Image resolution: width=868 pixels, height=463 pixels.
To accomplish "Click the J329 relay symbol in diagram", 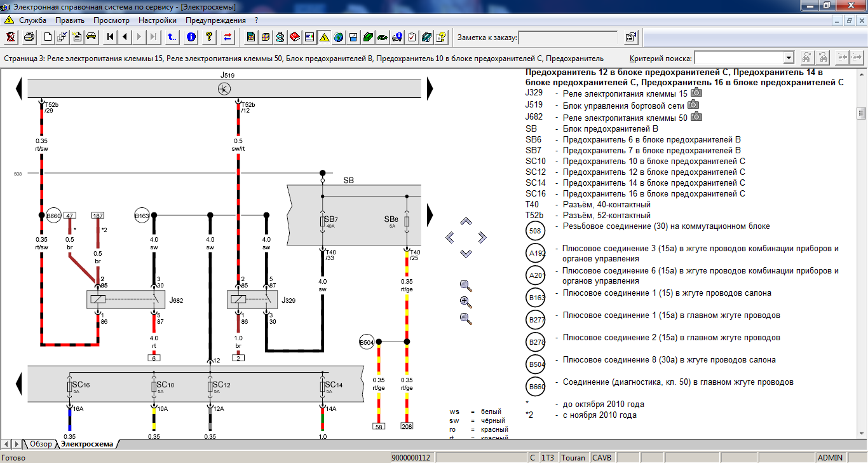I will click(252, 300).
